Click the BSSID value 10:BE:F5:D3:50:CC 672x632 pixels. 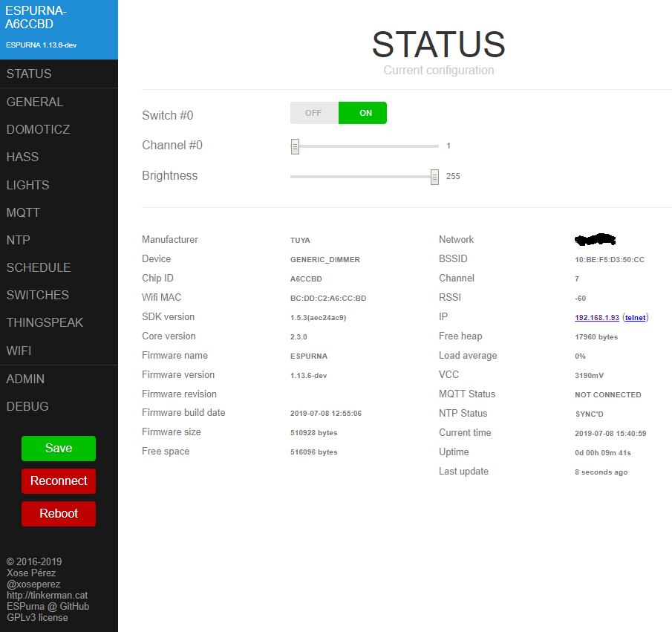610,259
